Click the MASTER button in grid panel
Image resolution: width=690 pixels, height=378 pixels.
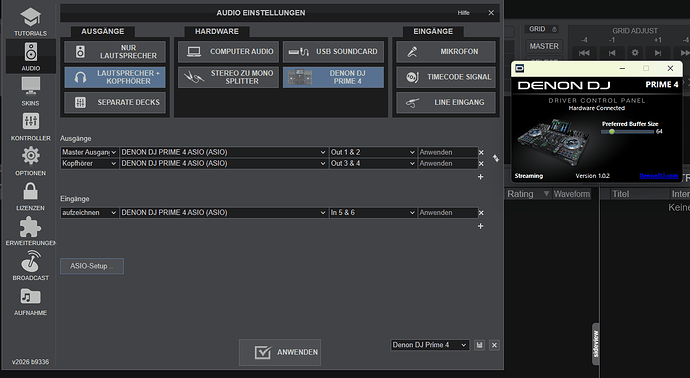tap(544, 46)
